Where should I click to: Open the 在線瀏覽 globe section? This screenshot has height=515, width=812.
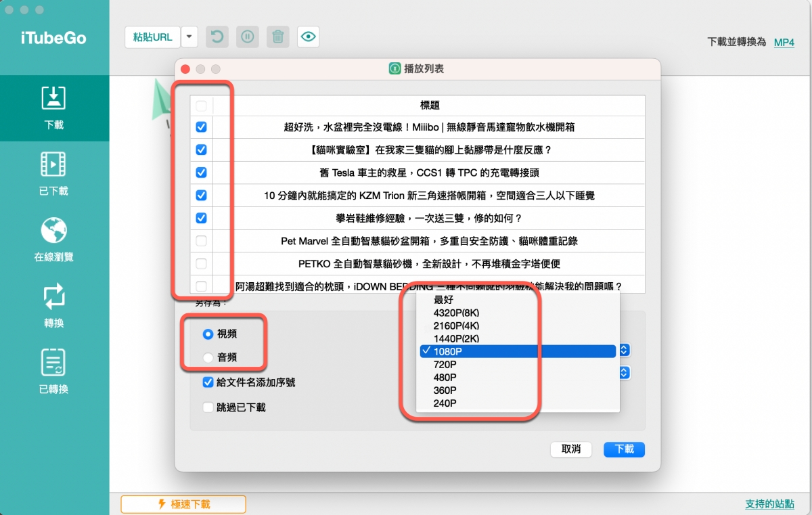[53, 240]
